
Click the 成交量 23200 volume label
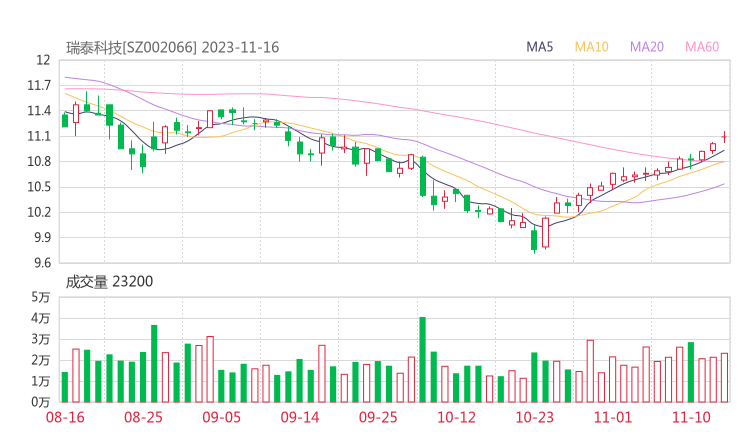(109, 282)
